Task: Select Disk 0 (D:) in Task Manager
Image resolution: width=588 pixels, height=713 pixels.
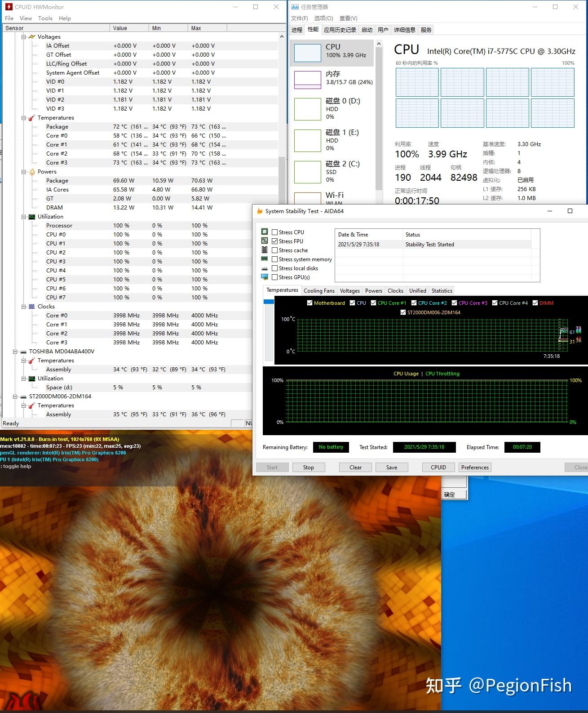Action: pyautogui.click(x=332, y=109)
